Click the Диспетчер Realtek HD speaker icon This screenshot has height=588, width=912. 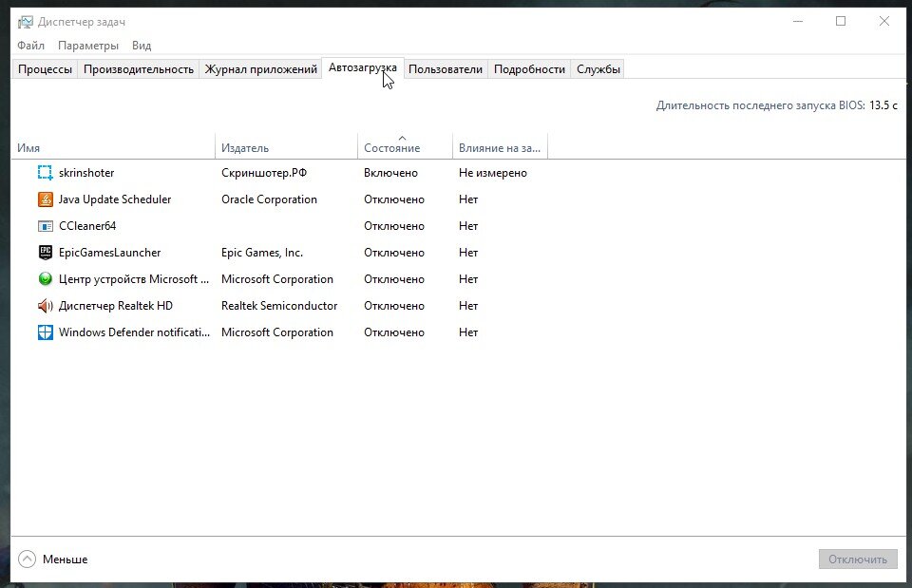pos(46,306)
